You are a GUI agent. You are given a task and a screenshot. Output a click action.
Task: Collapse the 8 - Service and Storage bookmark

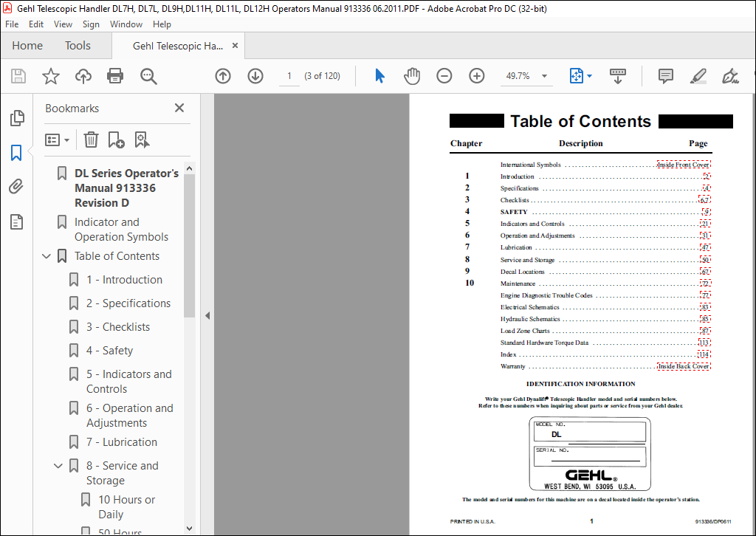58,466
